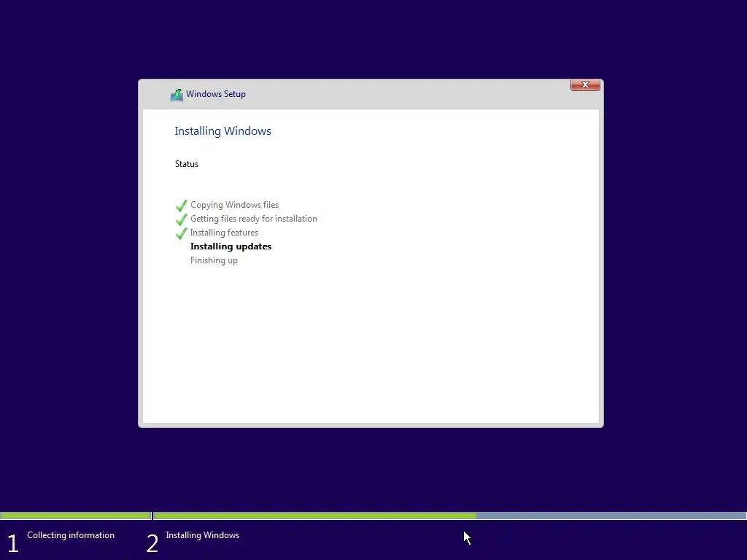
Task: Close the Windows Setup dialog
Action: point(585,85)
